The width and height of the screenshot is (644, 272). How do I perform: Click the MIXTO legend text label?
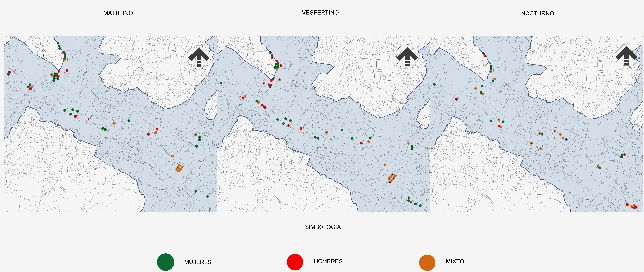coord(455,261)
